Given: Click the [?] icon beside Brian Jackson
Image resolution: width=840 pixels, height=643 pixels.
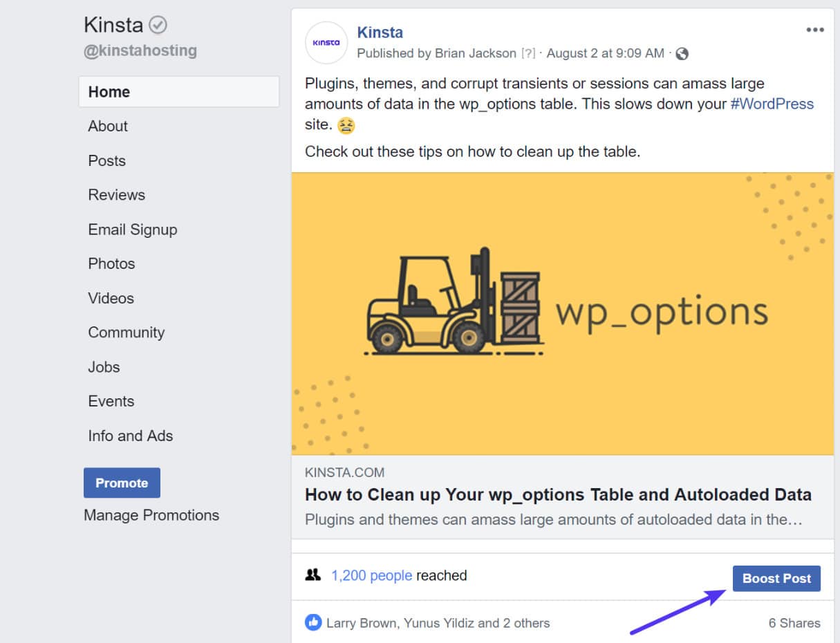Looking at the screenshot, I should [x=528, y=53].
